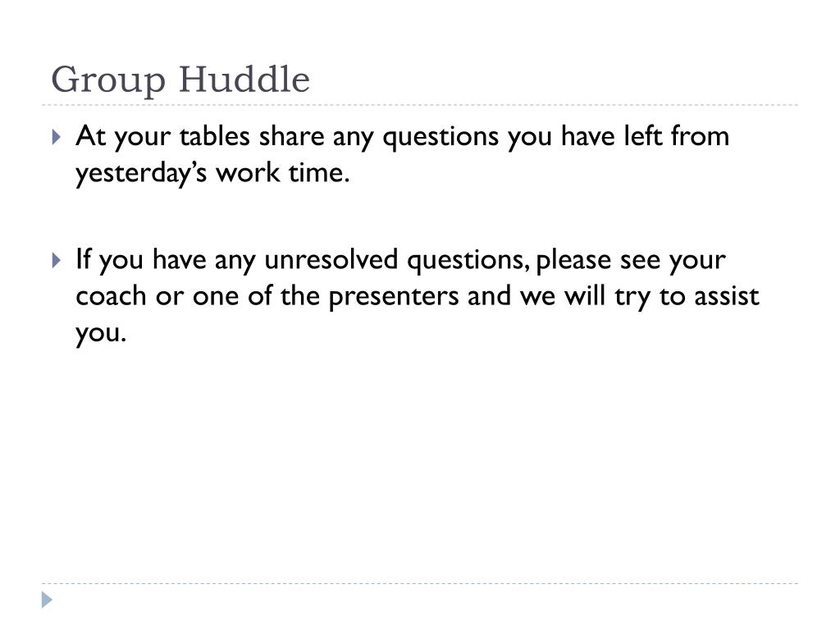Click the final line reading 'you.'
This screenshot has height=630, width=840.
click(x=101, y=334)
